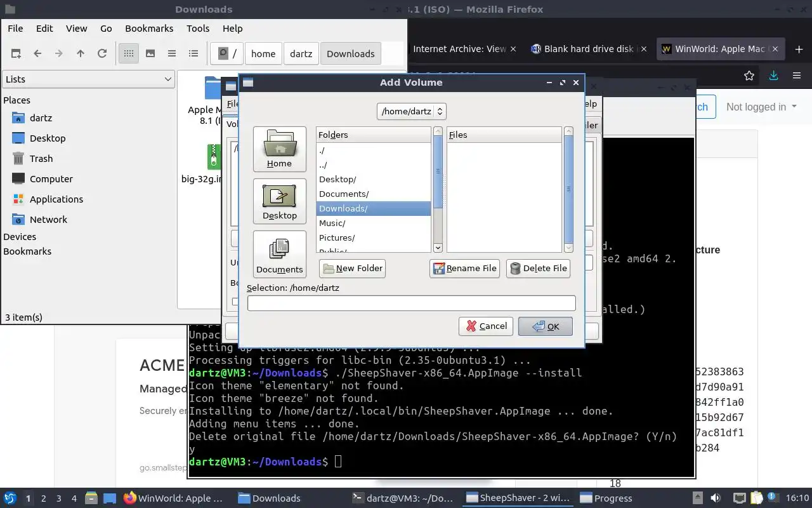
Task: Select 'dartz' home in Places sidebar
Action: point(41,118)
